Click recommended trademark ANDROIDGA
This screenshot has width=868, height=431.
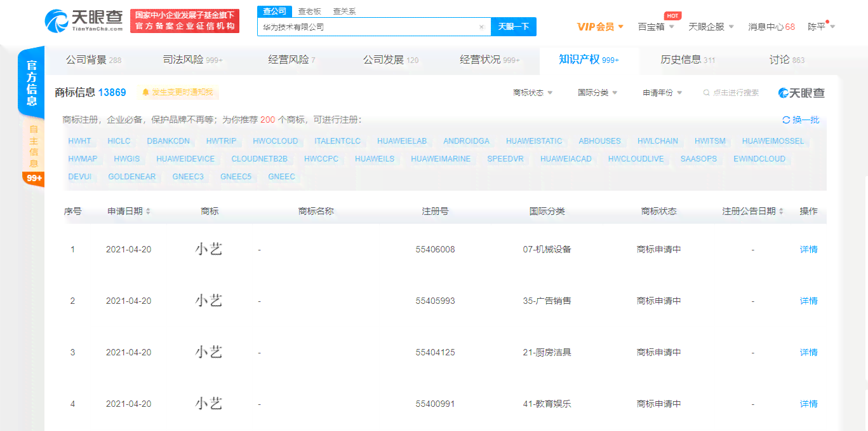(466, 141)
